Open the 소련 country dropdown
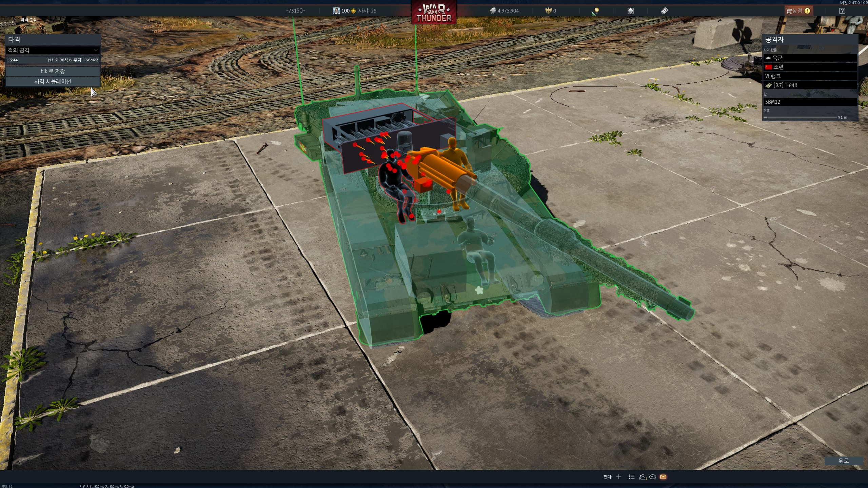 (x=810, y=67)
